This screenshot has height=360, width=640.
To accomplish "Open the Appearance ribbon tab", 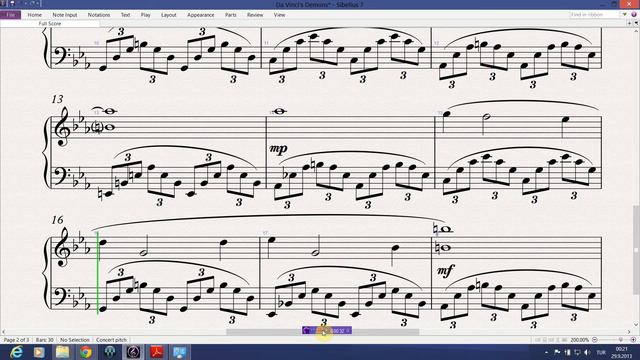I will pyautogui.click(x=200, y=15).
